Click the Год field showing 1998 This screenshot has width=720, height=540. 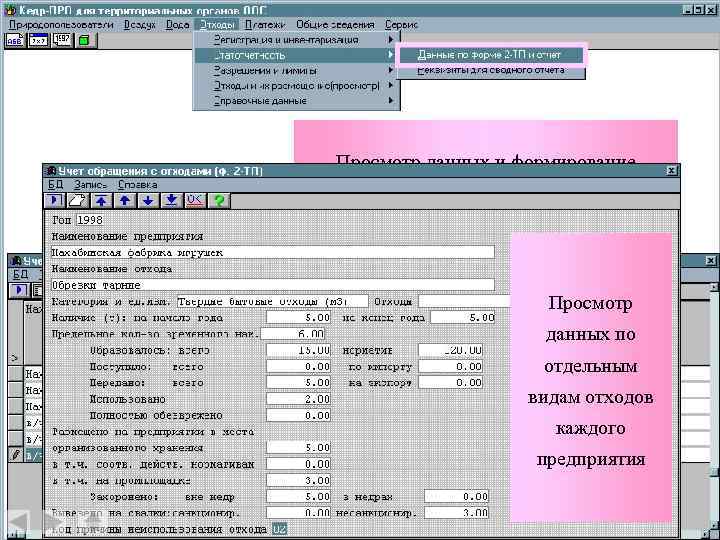tap(90, 220)
